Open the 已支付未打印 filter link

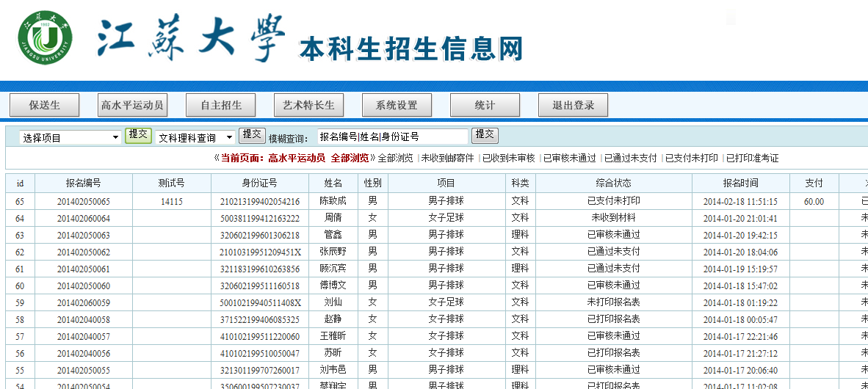(692, 159)
